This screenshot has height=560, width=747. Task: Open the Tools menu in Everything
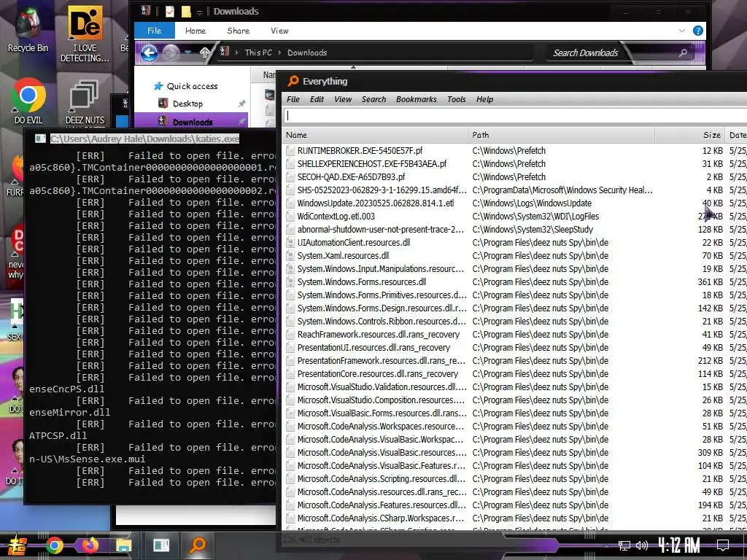456,99
